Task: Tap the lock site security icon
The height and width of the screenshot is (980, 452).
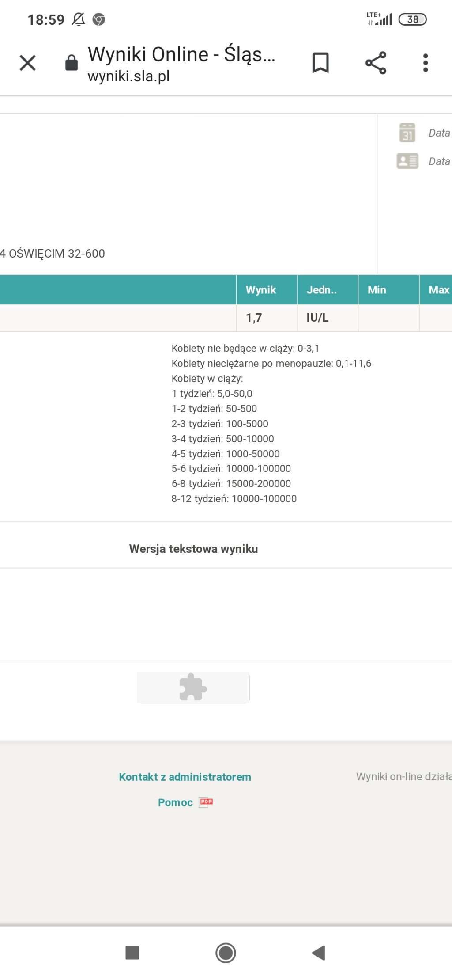Action: point(72,63)
